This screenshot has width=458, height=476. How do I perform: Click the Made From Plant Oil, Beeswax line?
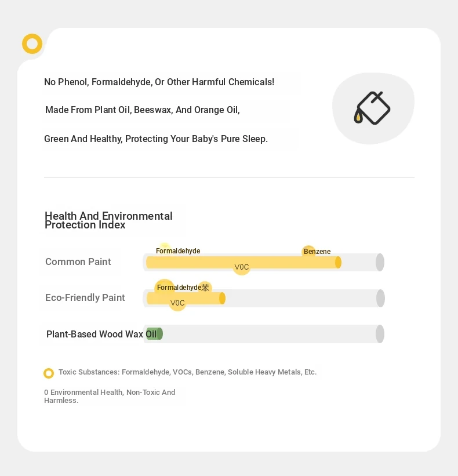point(143,110)
